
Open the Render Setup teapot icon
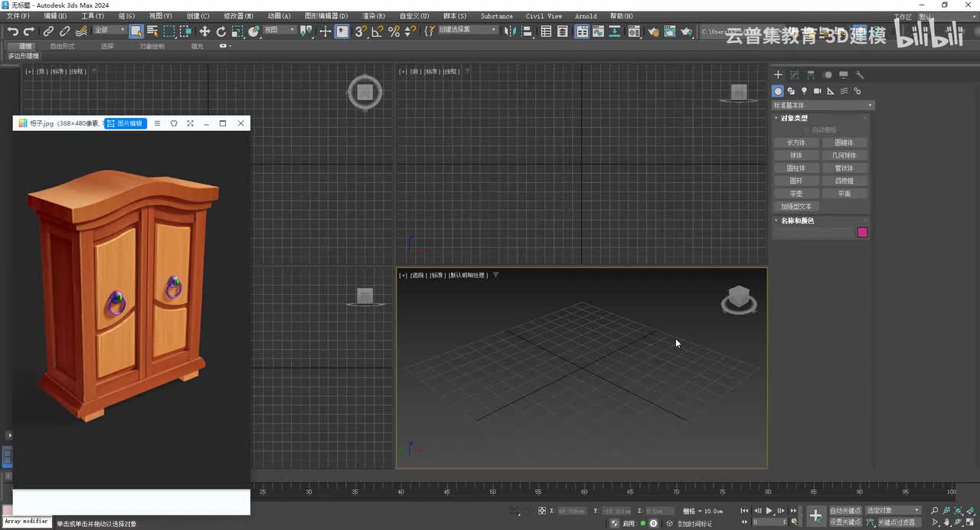(653, 31)
